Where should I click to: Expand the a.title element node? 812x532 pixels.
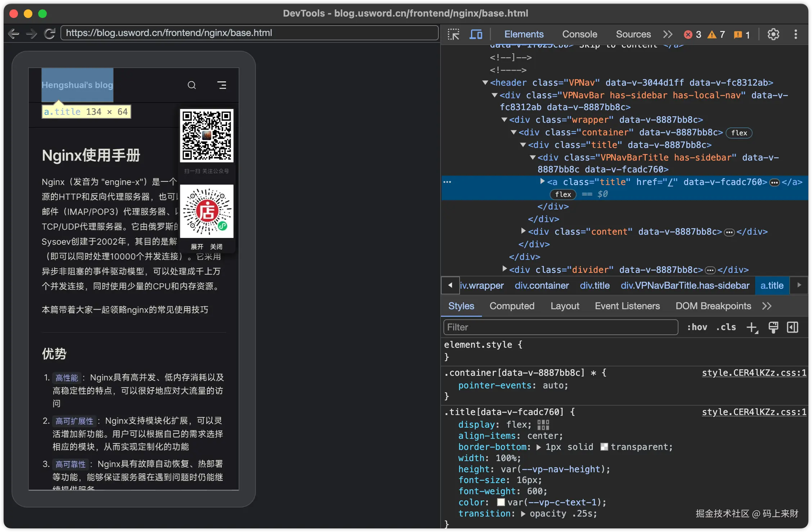click(542, 181)
